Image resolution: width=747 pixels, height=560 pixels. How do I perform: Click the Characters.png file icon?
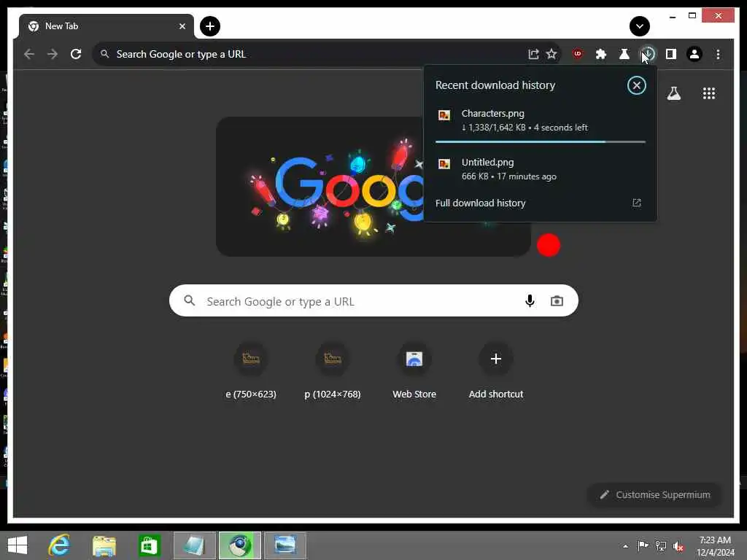click(x=444, y=114)
